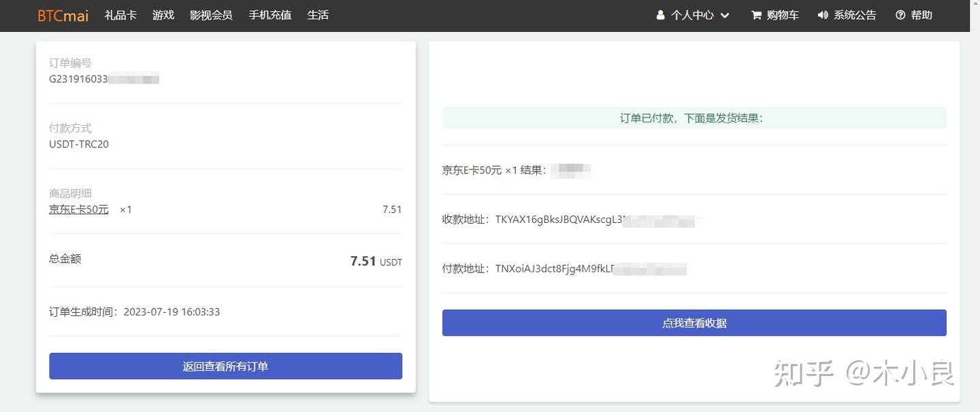Open the 游戏 games section

click(x=163, y=15)
